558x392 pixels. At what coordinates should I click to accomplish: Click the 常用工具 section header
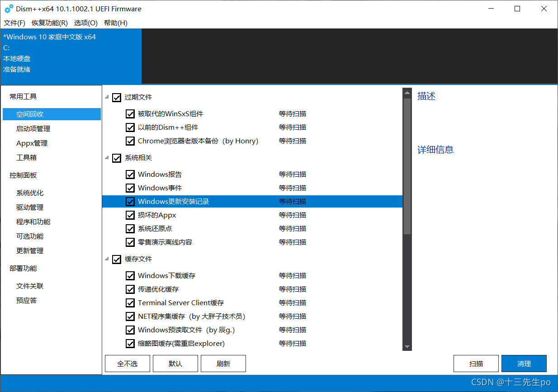coord(23,97)
